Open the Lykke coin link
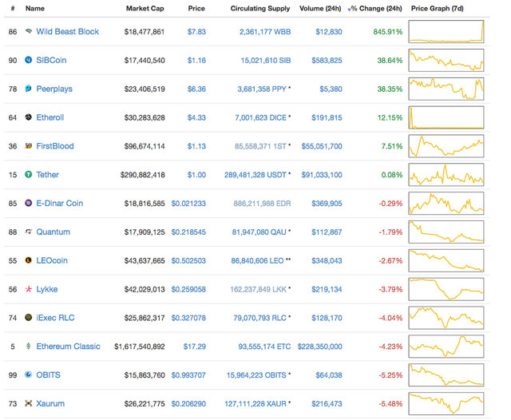 [46, 289]
